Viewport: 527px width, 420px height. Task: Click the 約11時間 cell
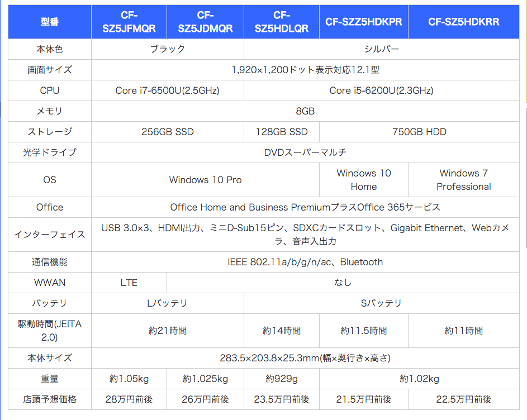[464, 331]
